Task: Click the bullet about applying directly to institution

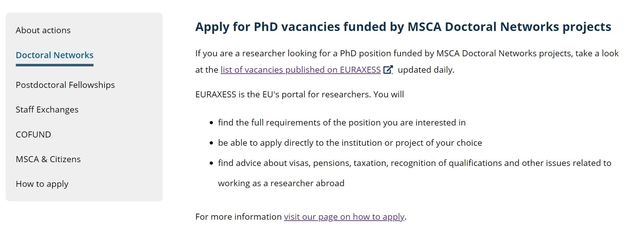Action: 350,143
